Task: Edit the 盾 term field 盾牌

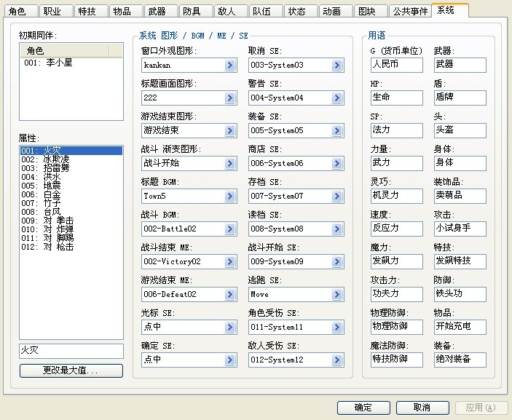Action: [460, 98]
